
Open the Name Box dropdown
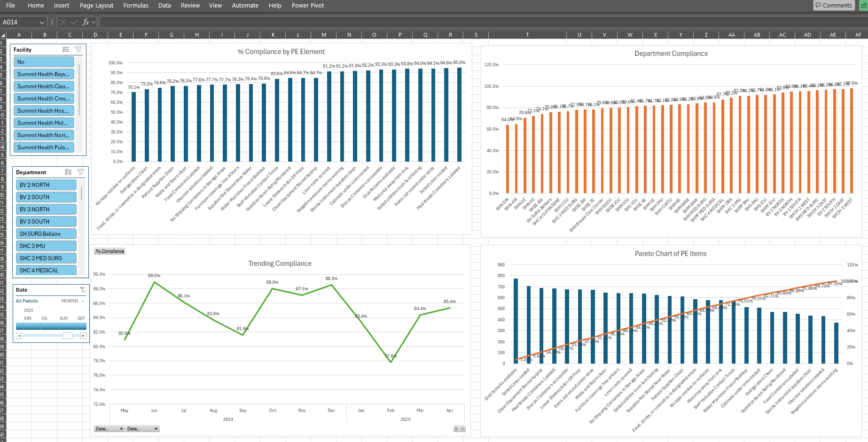[41, 22]
